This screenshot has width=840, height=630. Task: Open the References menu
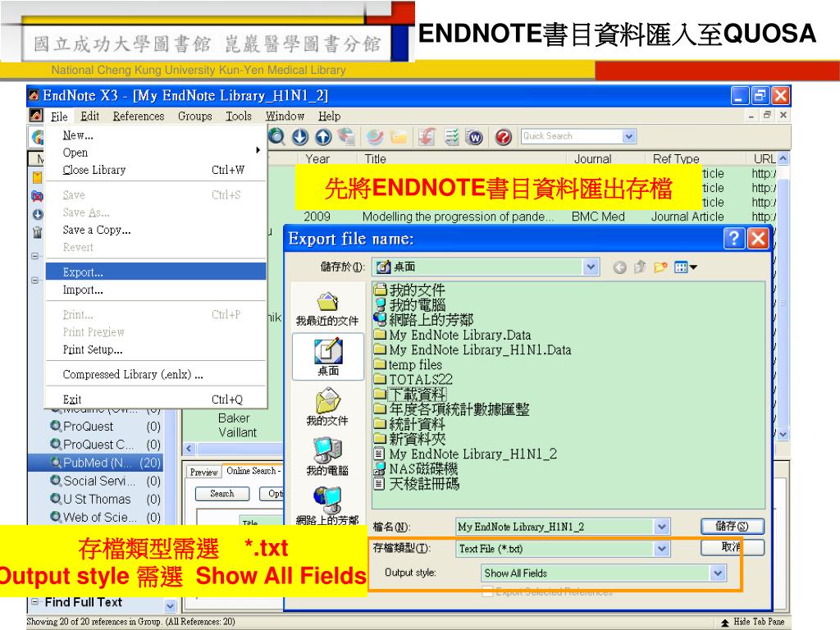coord(138,116)
